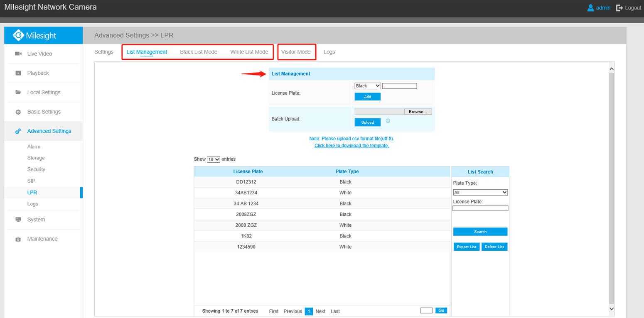
Task: Click the Upload button
Action: pyautogui.click(x=367, y=122)
